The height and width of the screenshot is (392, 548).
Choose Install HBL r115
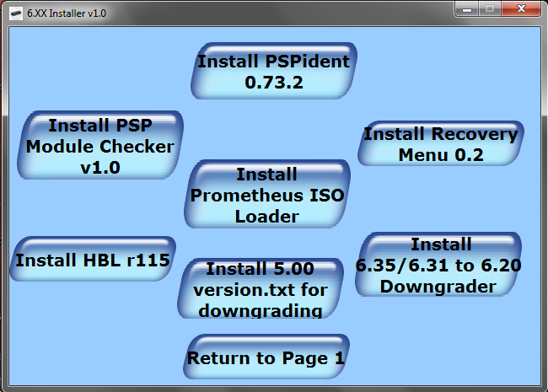coord(93,259)
